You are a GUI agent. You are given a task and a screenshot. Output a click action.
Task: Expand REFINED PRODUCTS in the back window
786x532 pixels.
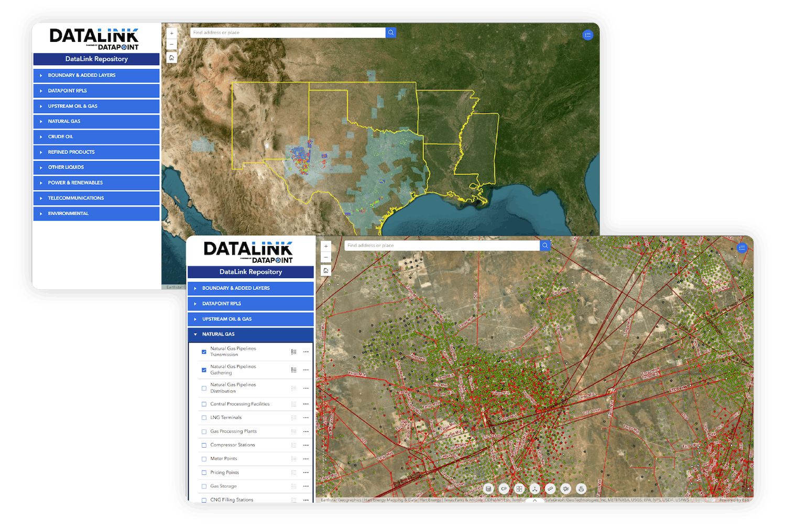96,152
